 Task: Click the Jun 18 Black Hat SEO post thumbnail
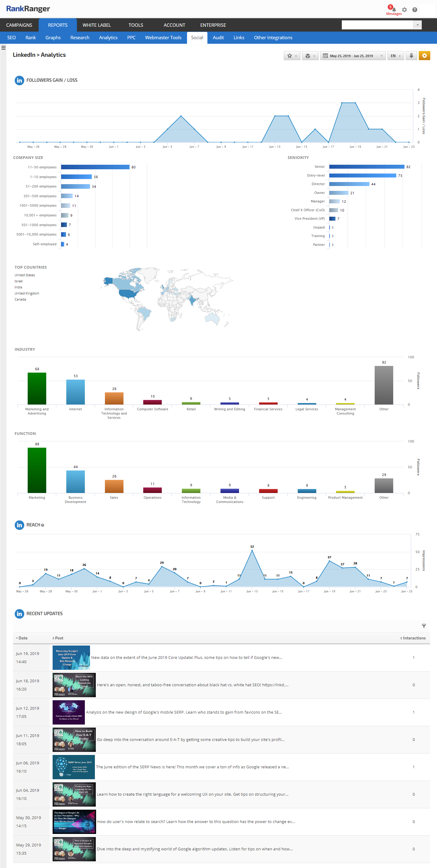[x=74, y=685]
